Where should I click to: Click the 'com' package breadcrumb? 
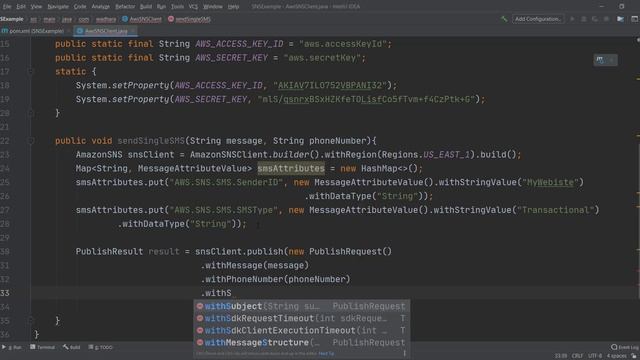(x=84, y=19)
